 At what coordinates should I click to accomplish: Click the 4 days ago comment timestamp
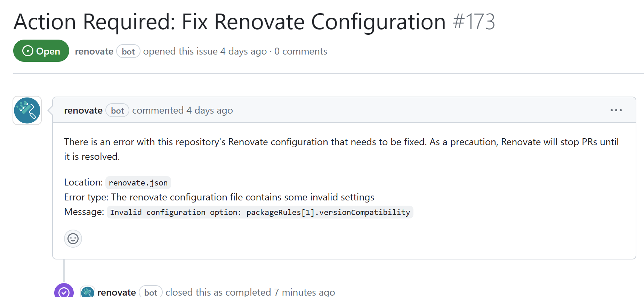pos(209,110)
